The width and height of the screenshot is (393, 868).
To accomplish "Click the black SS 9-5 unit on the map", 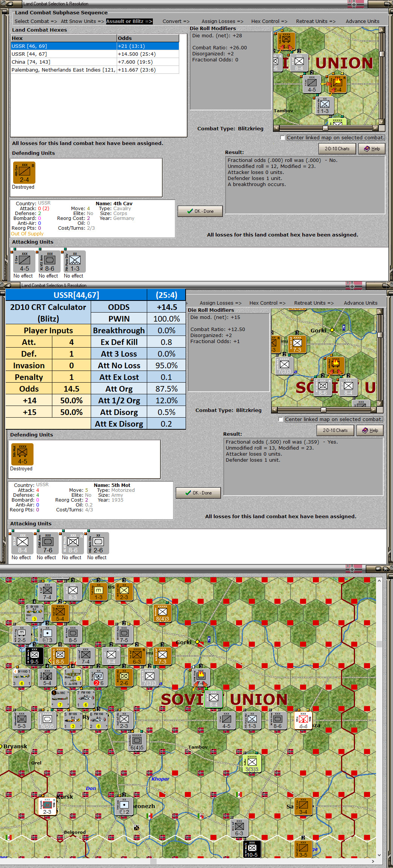I will (x=35, y=656).
